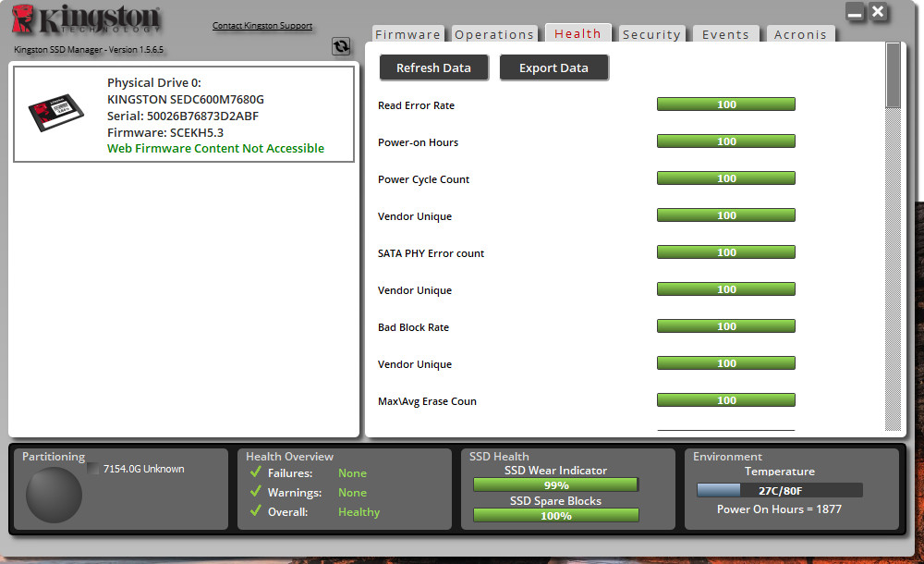Select the Physical Drive 0 entry
Screen dimensions: 924x564
(x=184, y=114)
